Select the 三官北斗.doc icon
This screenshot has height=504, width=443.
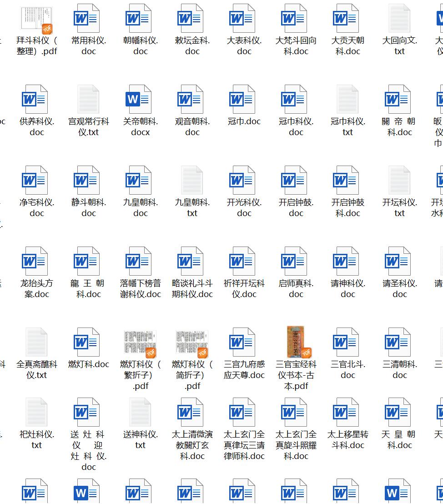click(x=346, y=343)
